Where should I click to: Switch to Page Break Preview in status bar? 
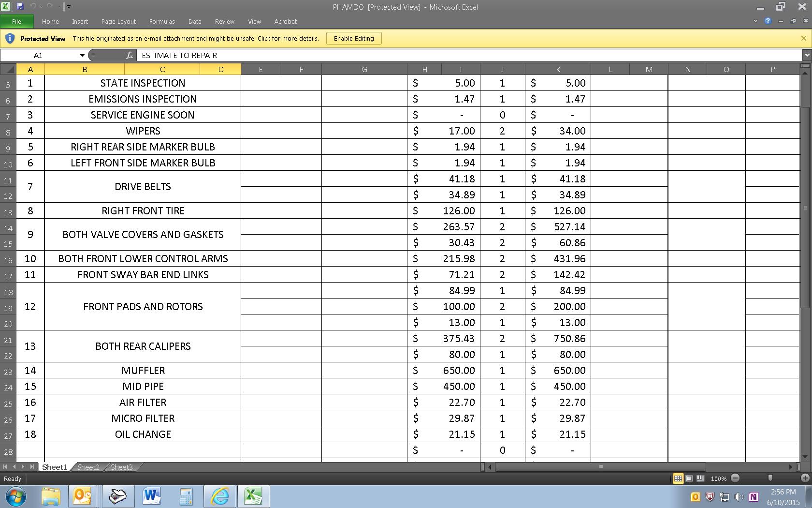tap(700, 478)
